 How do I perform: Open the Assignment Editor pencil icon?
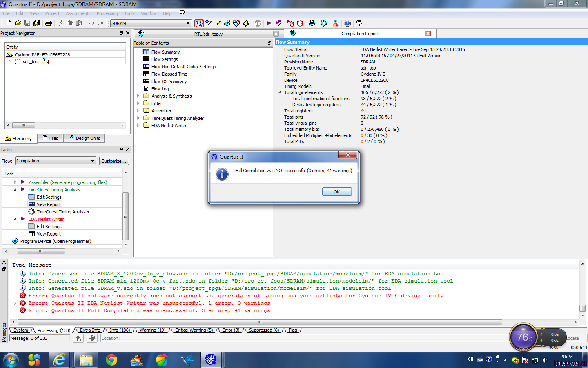pyautogui.click(x=218, y=23)
